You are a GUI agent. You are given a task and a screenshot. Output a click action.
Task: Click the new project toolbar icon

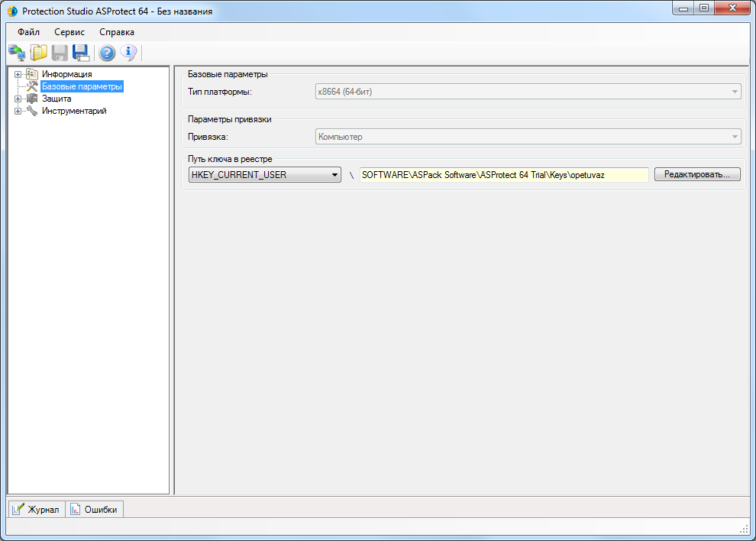tap(17, 53)
